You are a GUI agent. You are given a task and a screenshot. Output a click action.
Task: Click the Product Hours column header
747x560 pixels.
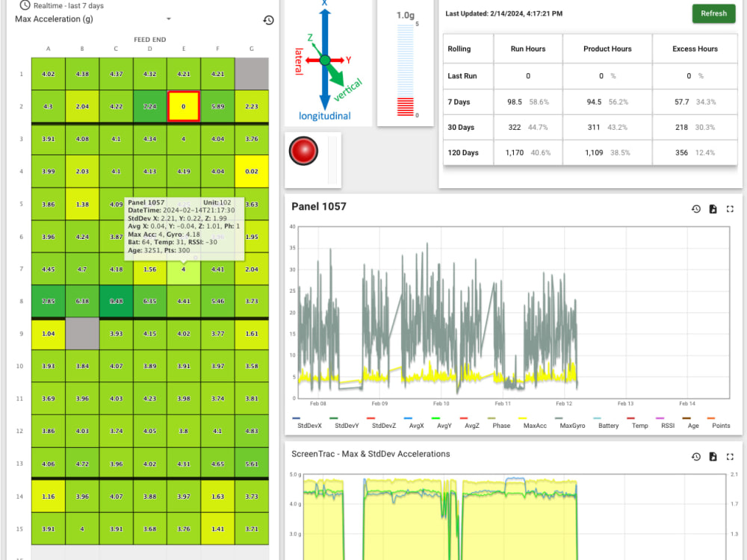click(607, 49)
